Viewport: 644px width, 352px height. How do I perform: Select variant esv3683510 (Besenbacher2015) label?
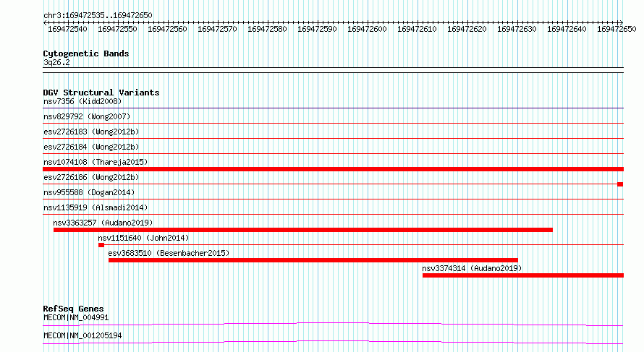(x=169, y=253)
